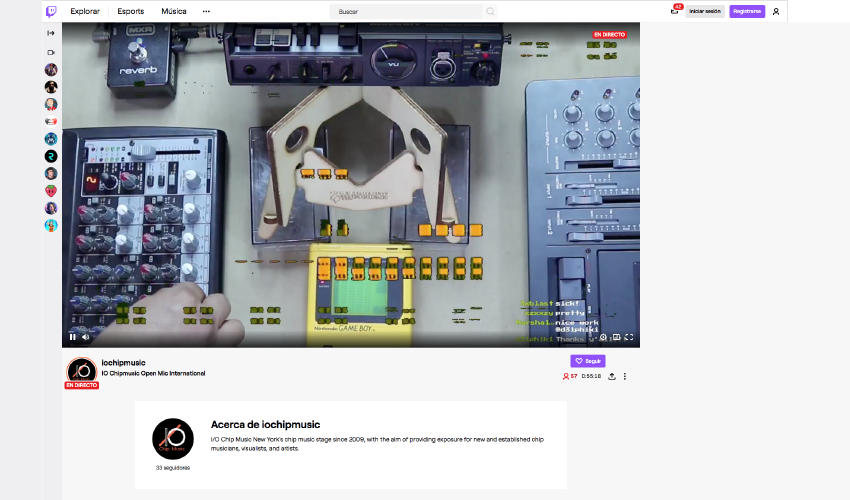Click the search magnifier icon

[490, 11]
